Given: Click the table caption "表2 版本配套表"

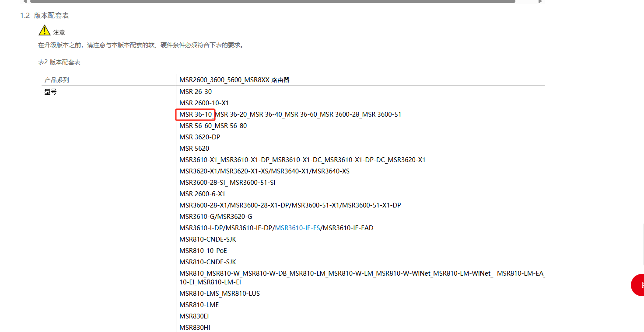Looking at the screenshot, I should coord(59,62).
